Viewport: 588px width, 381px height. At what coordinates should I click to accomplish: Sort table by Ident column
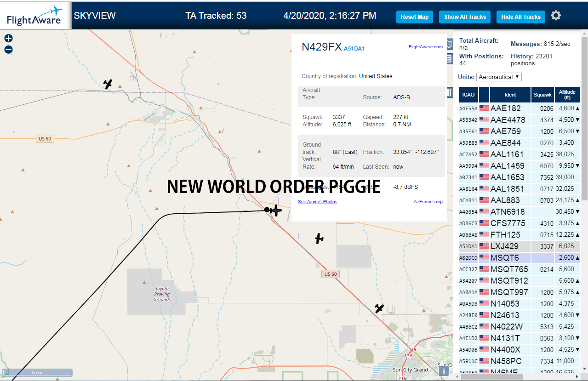510,95
